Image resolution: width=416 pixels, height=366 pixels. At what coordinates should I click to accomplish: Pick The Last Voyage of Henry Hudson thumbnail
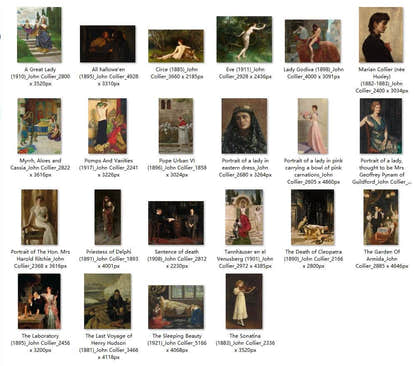(x=108, y=301)
